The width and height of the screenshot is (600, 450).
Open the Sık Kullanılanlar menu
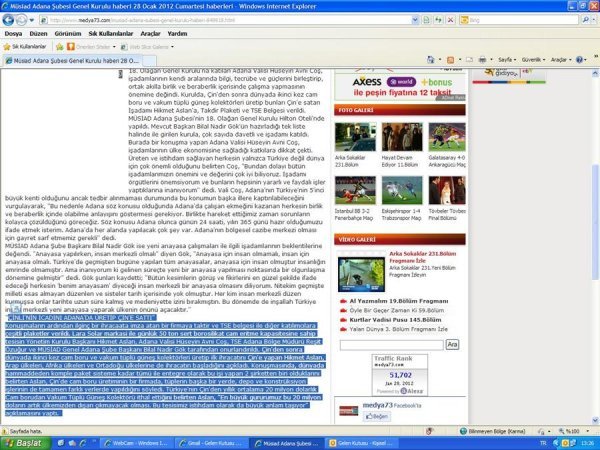(111, 34)
